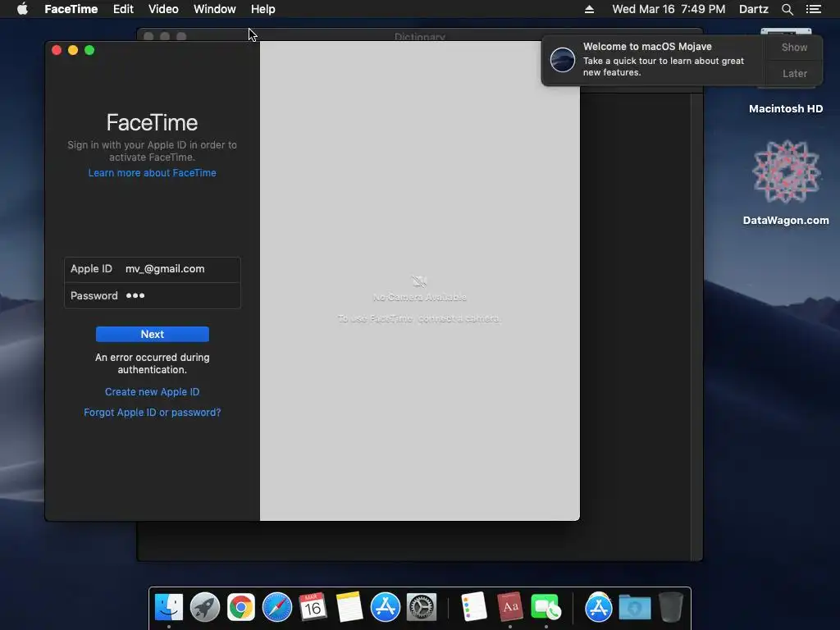
Task: Close the FaceTime window
Action: coord(57,50)
